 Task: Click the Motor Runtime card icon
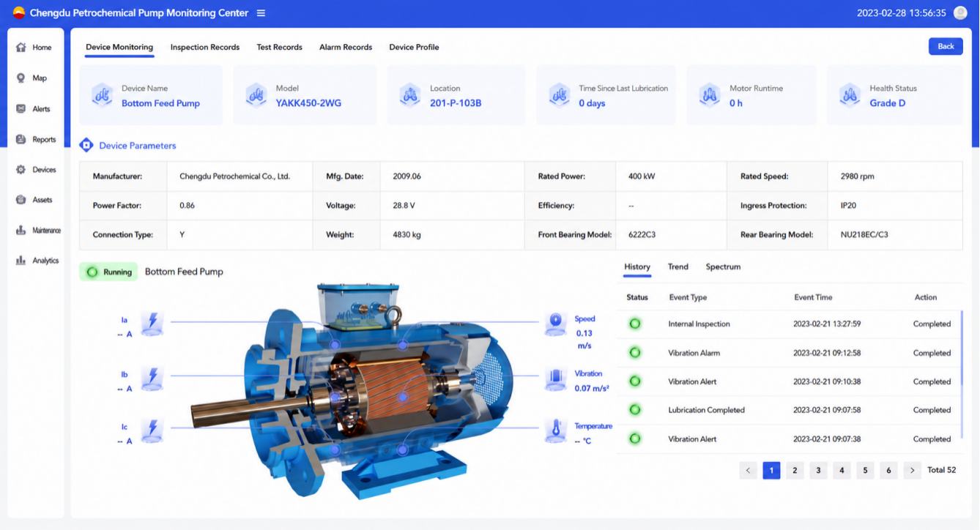710,95
